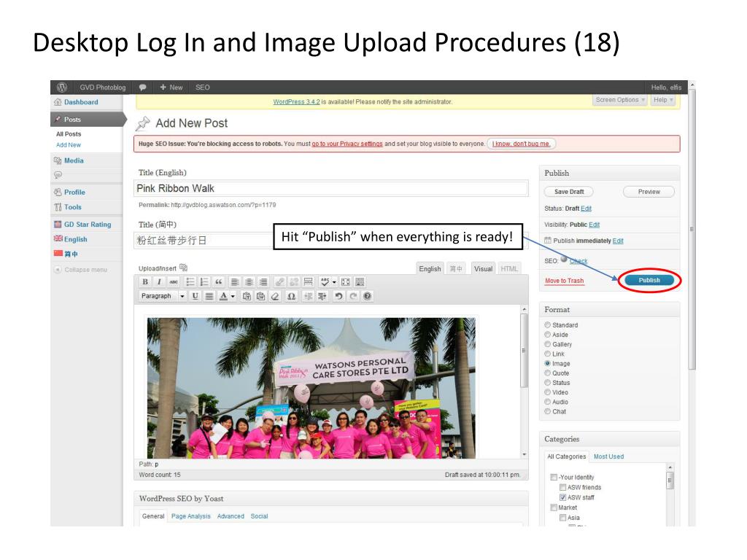
Task: Open the comments bubble in admin bar
Action: (142, 87)
